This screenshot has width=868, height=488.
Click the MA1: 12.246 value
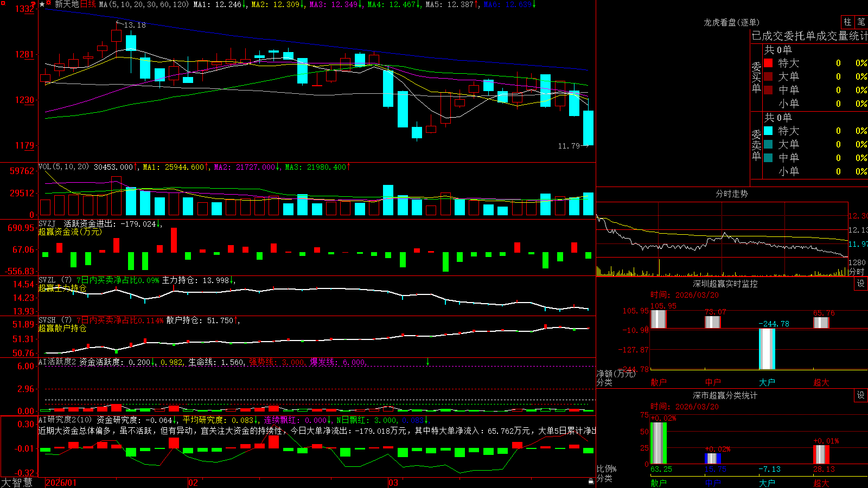coord(220,4)
